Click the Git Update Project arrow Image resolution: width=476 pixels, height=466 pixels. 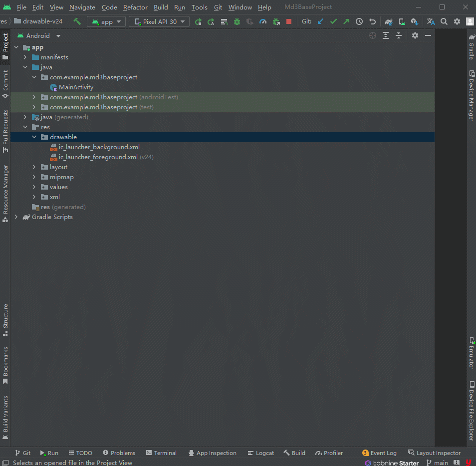click(320, 21)
